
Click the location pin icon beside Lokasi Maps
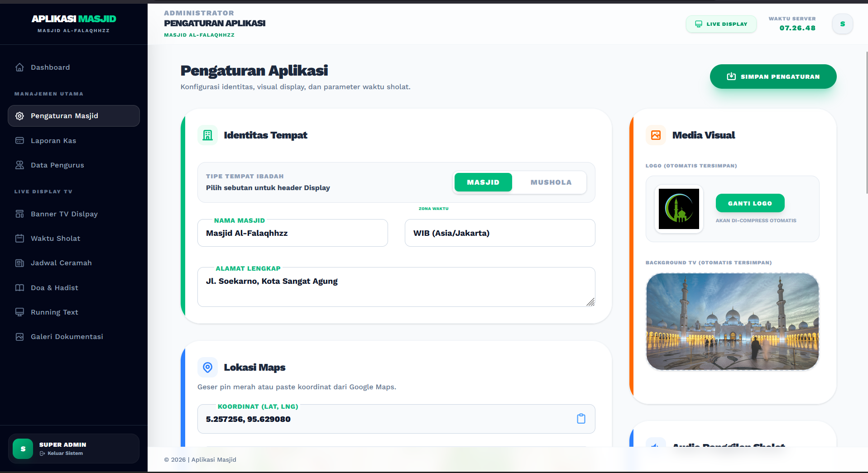(x=207, y=367)
